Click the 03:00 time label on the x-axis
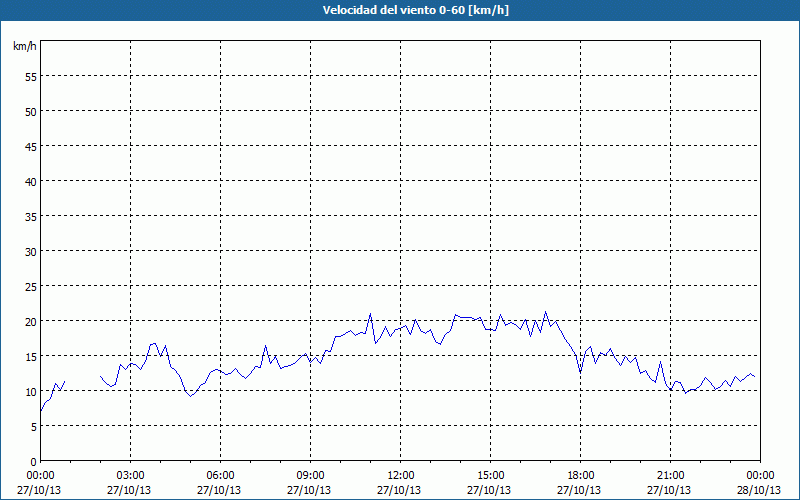The height and width of the screenshot is (500, 800). click(x=131, y=476)
